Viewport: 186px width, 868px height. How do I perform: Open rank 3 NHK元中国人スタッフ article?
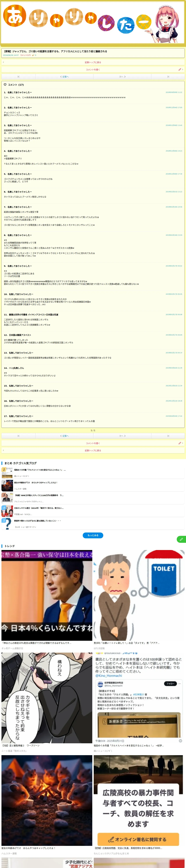tap(39, 495)
